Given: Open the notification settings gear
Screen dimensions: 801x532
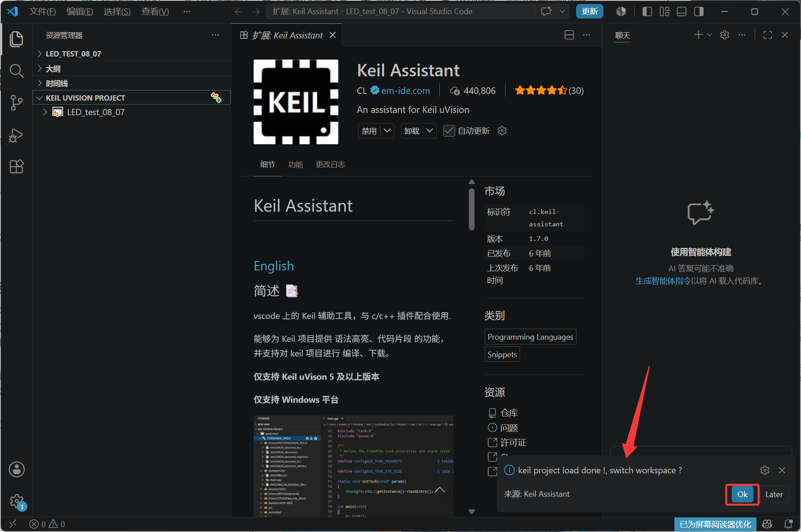Looking at the screenshot, I should click(x=765, y=470).
